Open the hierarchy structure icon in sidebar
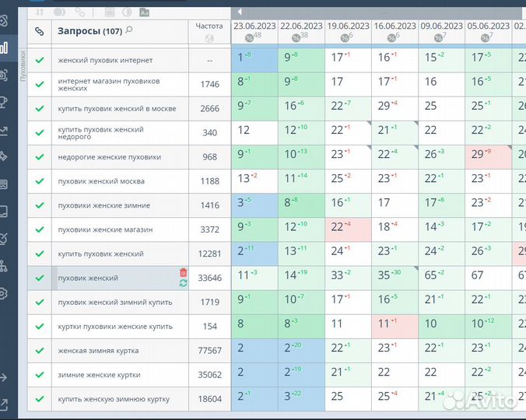The width and height of the screenshot is (526, 420). pos(4,266)
